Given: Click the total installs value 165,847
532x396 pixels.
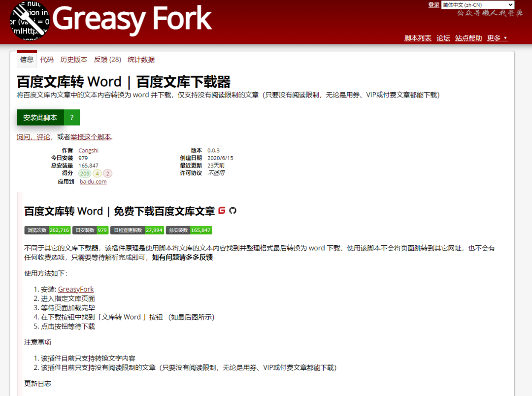Looking at the screenshot, I should tap(88, 165).
